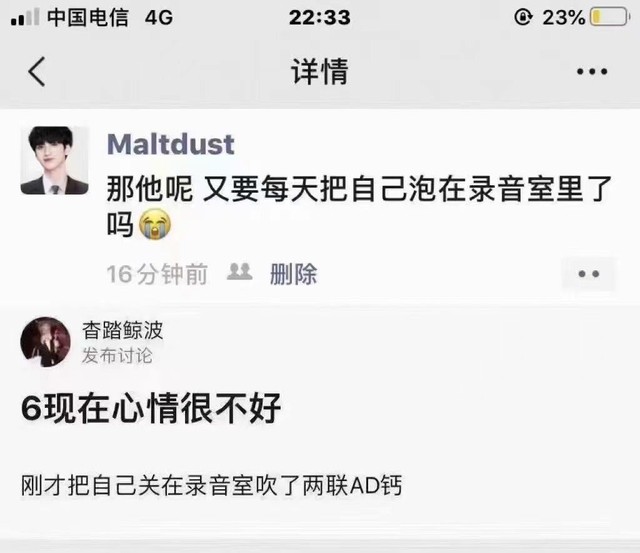This screenshot has width=640, height=553.
Task: Tap the post text 那他呢 又要每天把自己泡在录音室里了吗
Action: (359, 207)
